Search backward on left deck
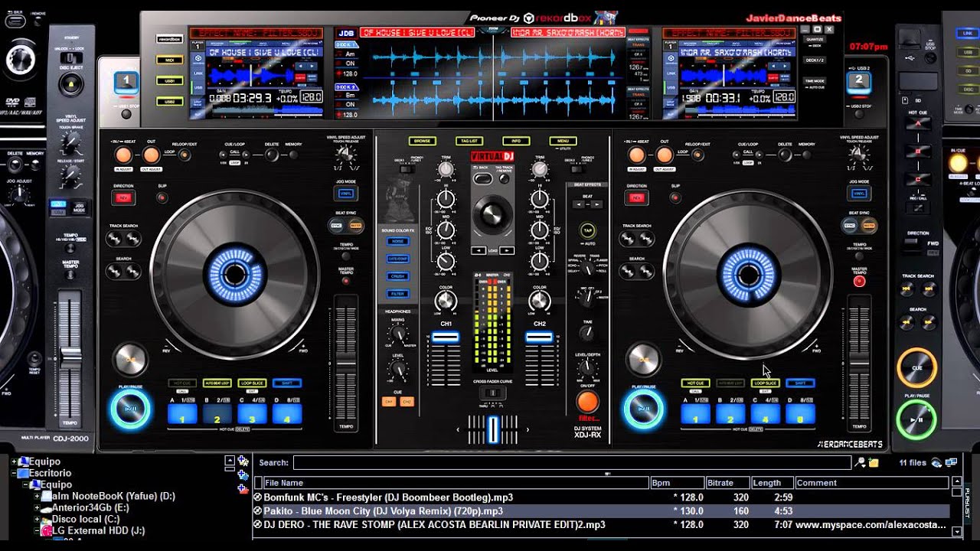Screen dimensions: 980x551 [115, 272]
